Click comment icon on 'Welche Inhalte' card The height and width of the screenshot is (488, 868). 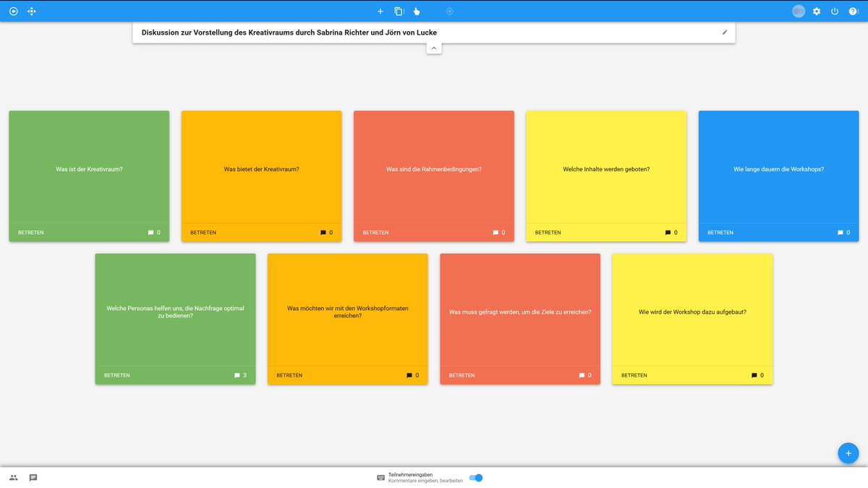668,233
